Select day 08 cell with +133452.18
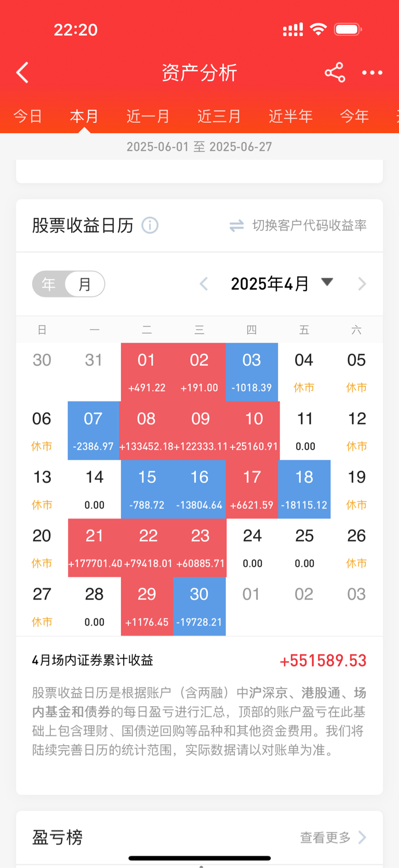This screenshot has width=399, height=868. click(147, 431)
